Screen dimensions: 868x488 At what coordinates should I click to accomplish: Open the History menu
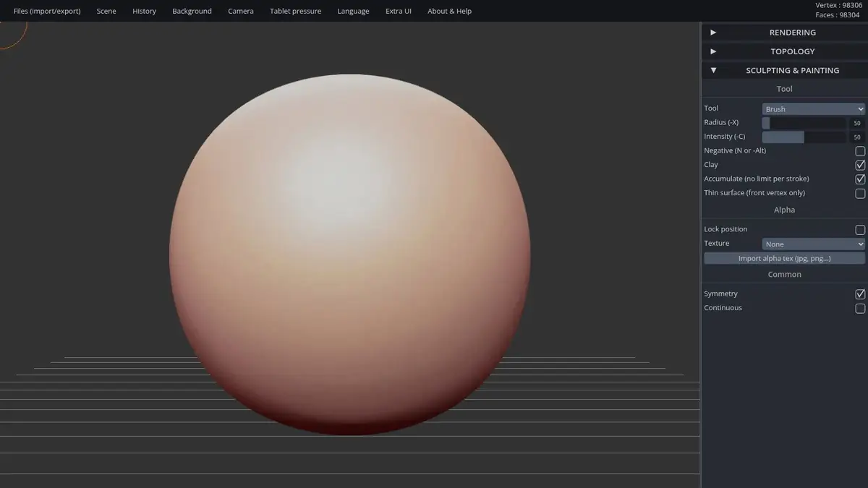click(x=144, y=11)
